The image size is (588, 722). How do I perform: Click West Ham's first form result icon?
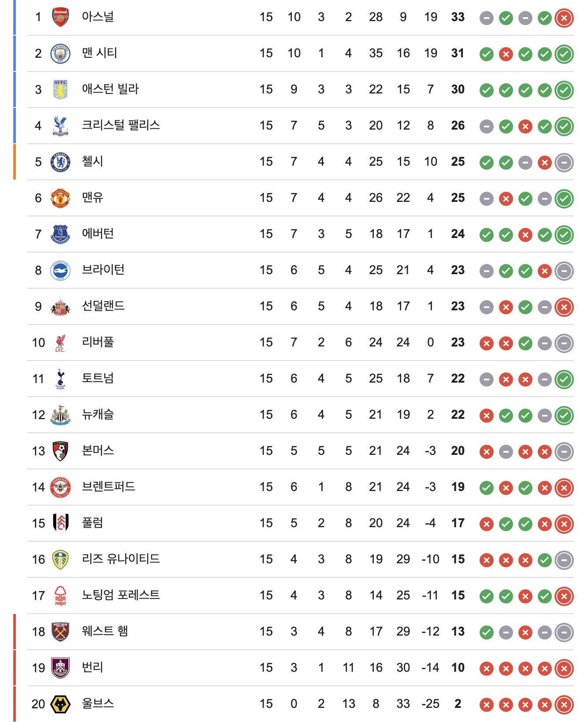486,633
